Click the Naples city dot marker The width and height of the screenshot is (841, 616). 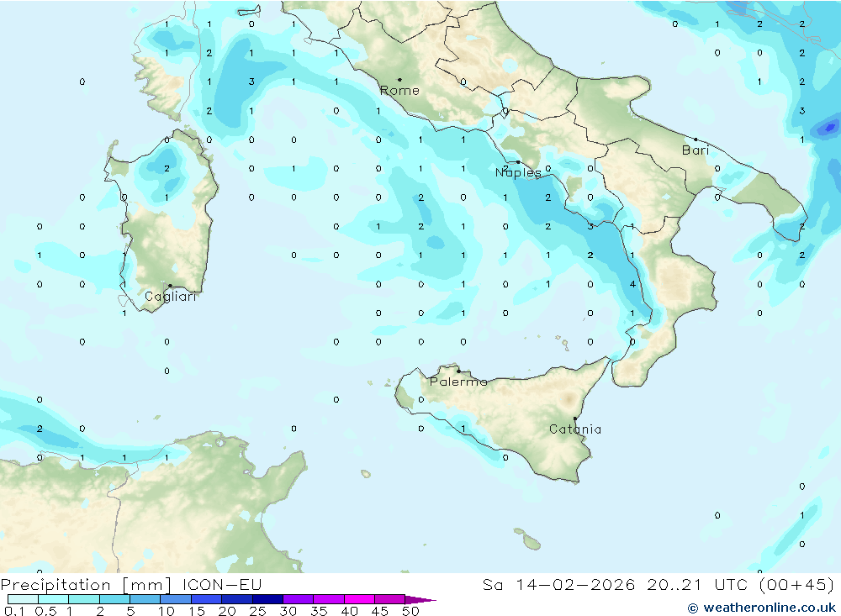(518, 162)
